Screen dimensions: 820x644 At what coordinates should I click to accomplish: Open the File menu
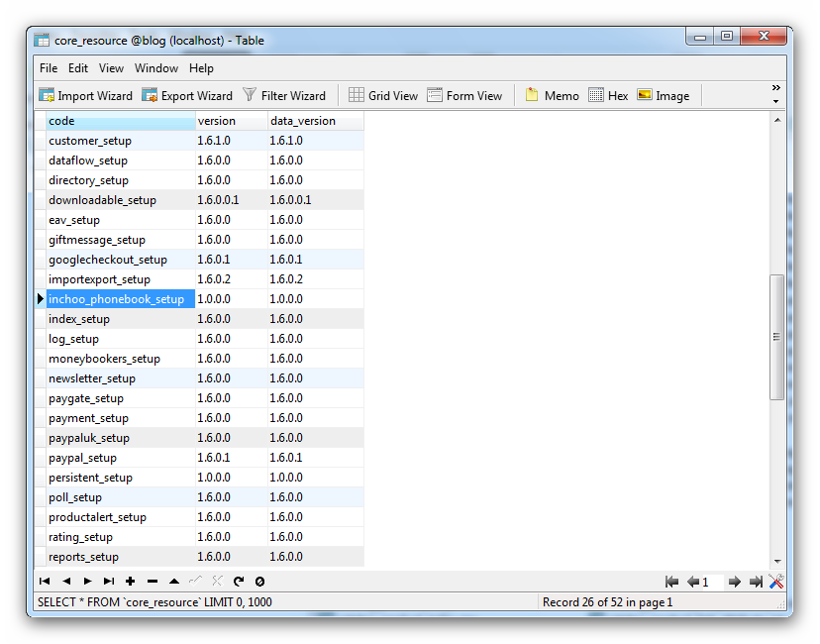pos(49,68)
